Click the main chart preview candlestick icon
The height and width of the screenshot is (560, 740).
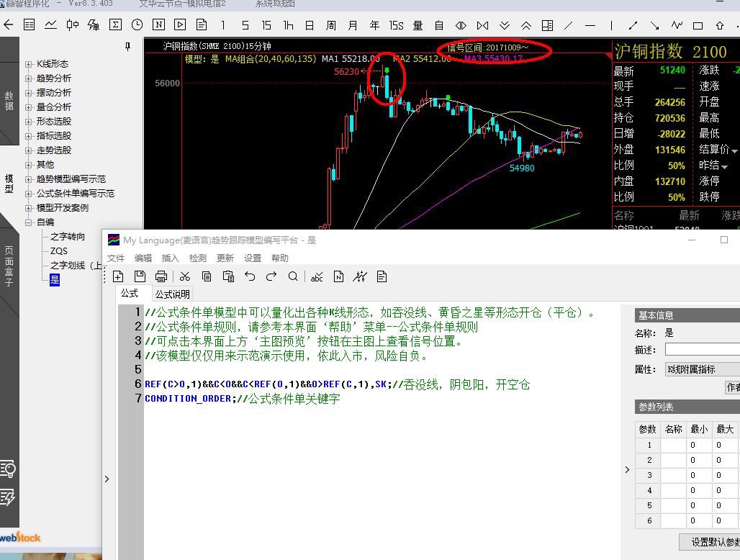tap(360, 276)
